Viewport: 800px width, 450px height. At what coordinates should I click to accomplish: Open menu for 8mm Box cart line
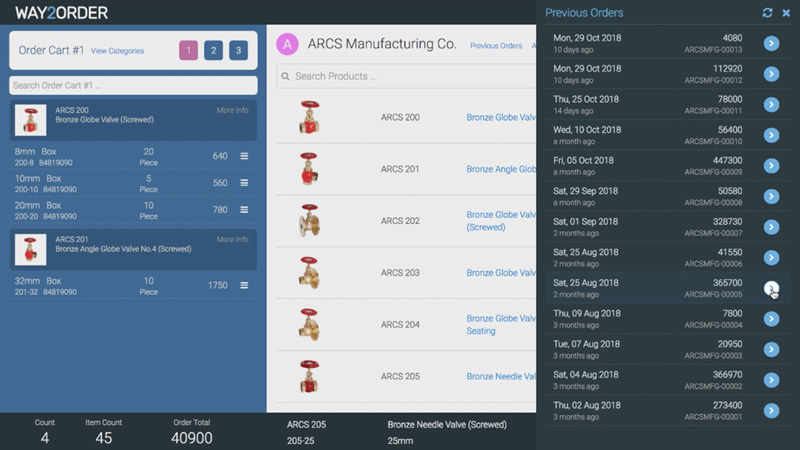pyautogui.click(x=244, y=156)
